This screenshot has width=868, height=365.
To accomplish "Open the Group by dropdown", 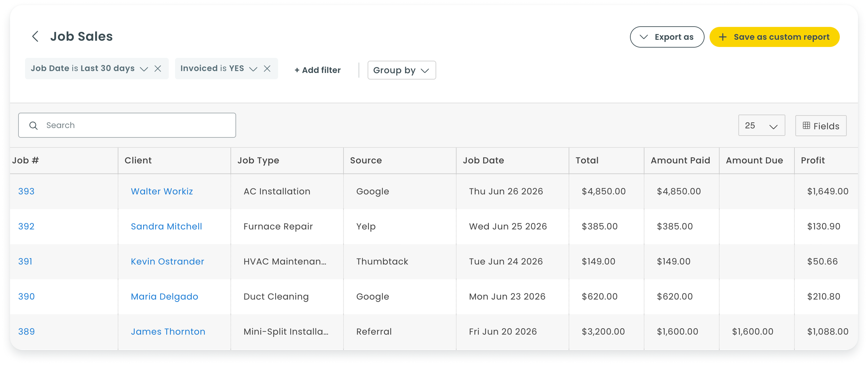I will click(402, 70).
